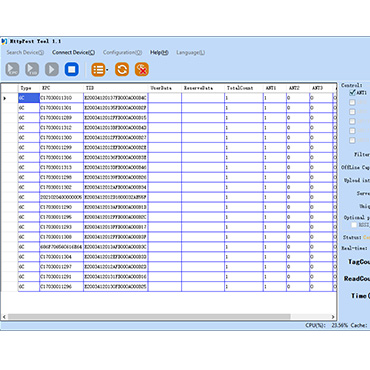Click the TID column header
Image resolution: width=370 pixels, height=370 pixels.
pos(116,88)
